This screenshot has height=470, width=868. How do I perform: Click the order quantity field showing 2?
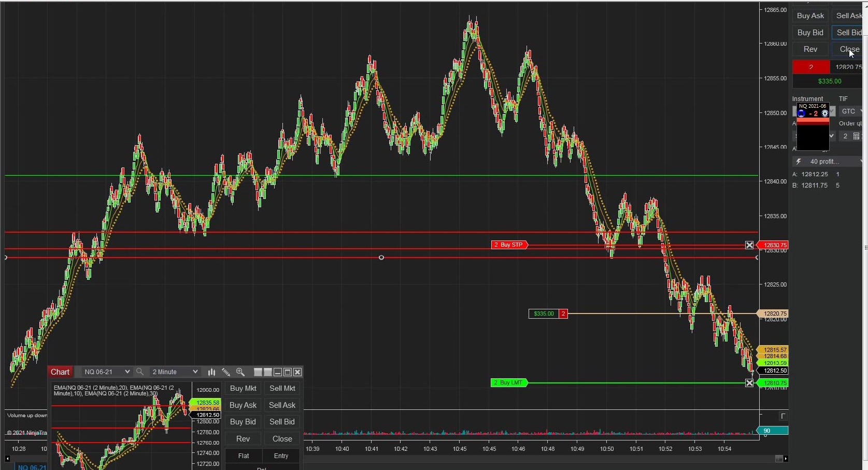tap(845, 136)
